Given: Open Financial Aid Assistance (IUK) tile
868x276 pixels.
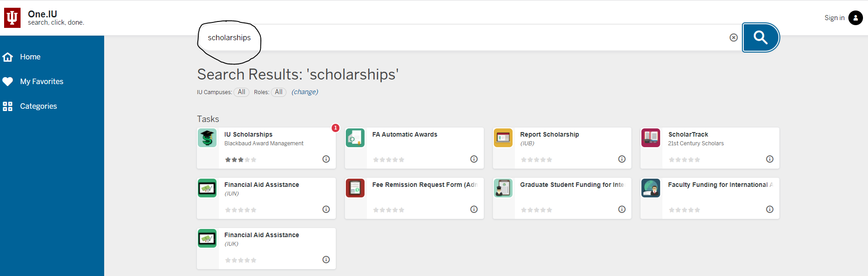Looking at the screenshot, I should (x=261, y=235).
